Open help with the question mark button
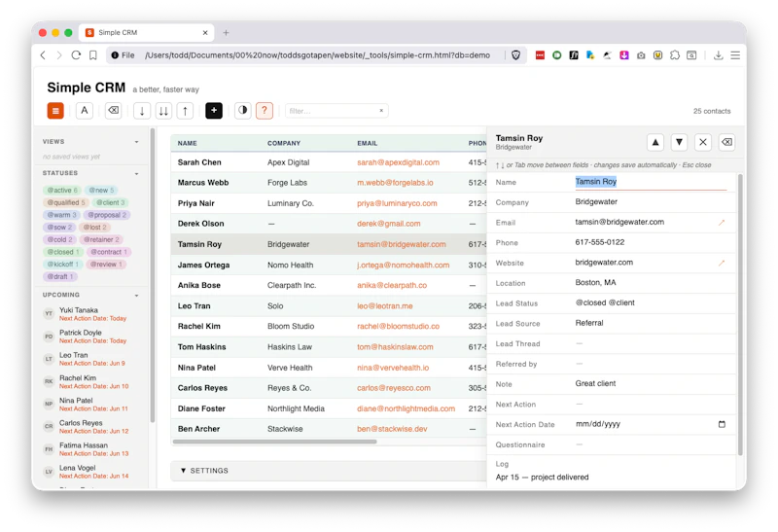The width and height of the screenshot is (778, 532). (x=265, y=111)
